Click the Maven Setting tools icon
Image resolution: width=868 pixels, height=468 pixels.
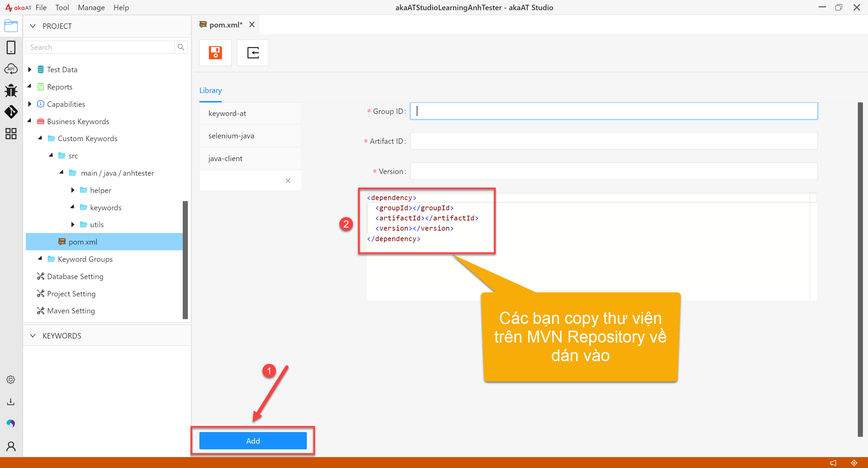pos(41,311)
